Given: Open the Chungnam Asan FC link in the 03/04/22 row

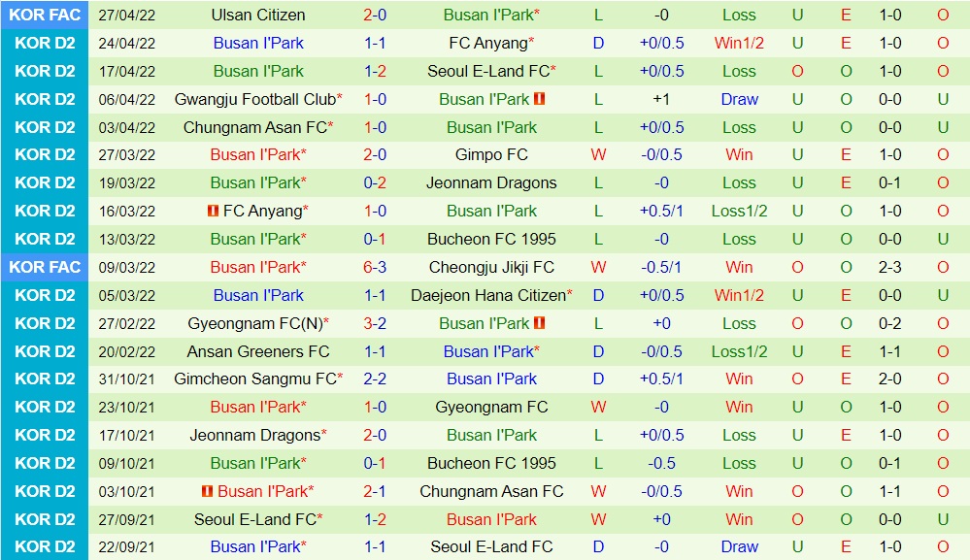Looking at the screenshot, I should click(254, 127).
